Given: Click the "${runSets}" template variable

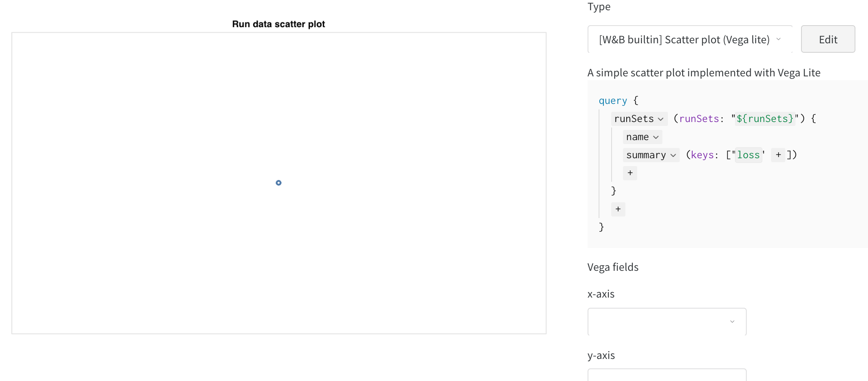Looking at the screenshot, I should [764, 118].
